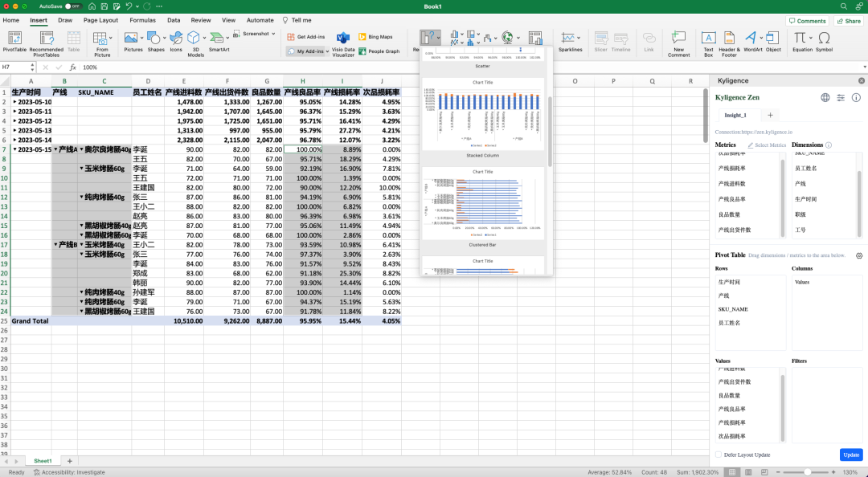The image size is (868, 477).
Task: Switch to Normal view in status bar
Action: coord(732,472)
